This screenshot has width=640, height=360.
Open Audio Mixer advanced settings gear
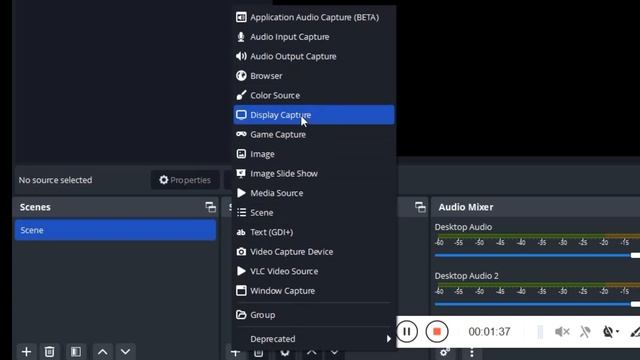click(445, 352)
